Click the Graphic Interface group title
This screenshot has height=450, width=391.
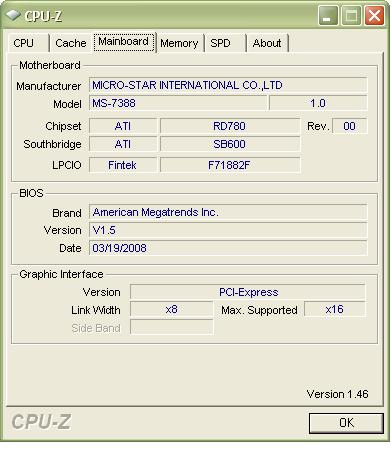[61, 274]
